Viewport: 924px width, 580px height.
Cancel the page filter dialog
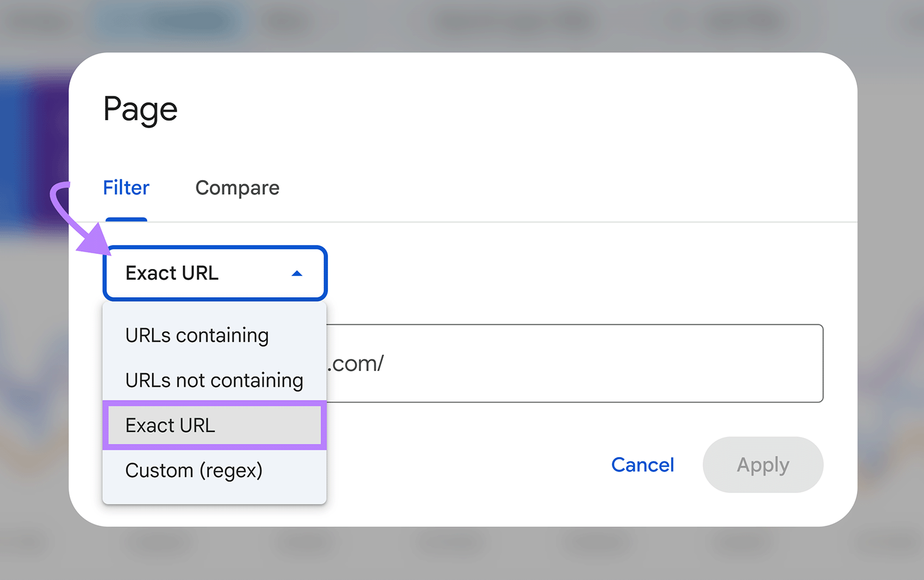click(x=642, y=465)
